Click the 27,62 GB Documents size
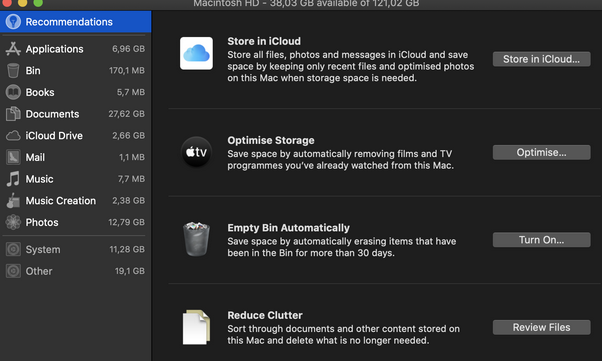Screen dimensions: 602x361 click(x=126, y=114)
